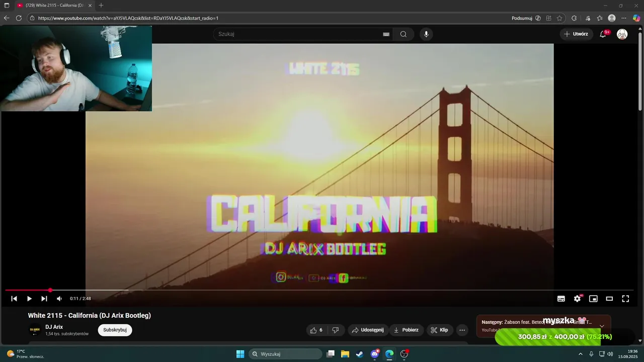
Task: Open Edge profile avatar
Action: click(x=612, y=18)
